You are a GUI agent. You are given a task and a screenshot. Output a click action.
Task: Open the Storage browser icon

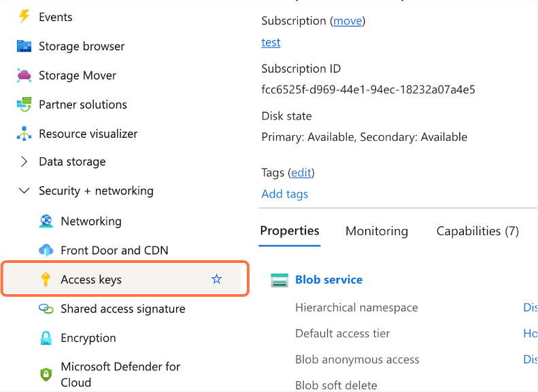24,46
